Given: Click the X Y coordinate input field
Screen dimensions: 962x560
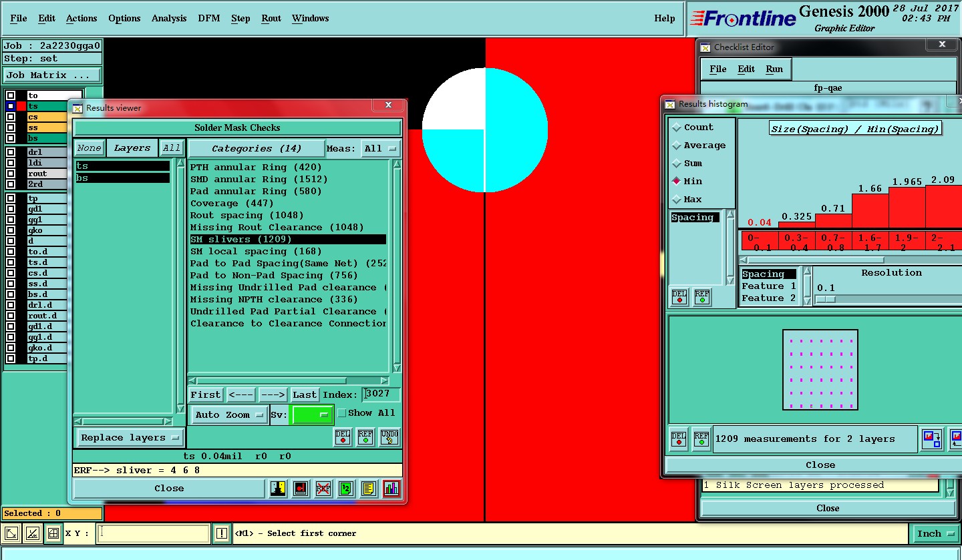Looking at the screenshot, I should pos(153,533).
